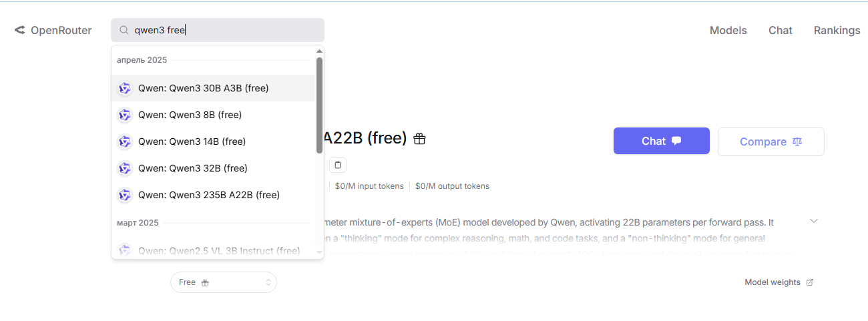Click the search results scrollbar thumb
Screen dimensions: 868x321
[319, 103]
